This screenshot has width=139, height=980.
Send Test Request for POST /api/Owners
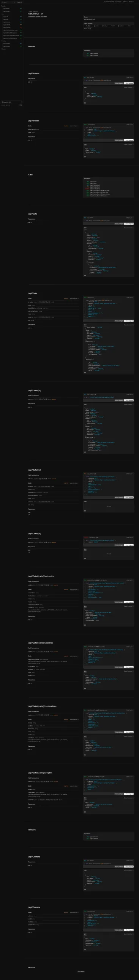point(129,930)
